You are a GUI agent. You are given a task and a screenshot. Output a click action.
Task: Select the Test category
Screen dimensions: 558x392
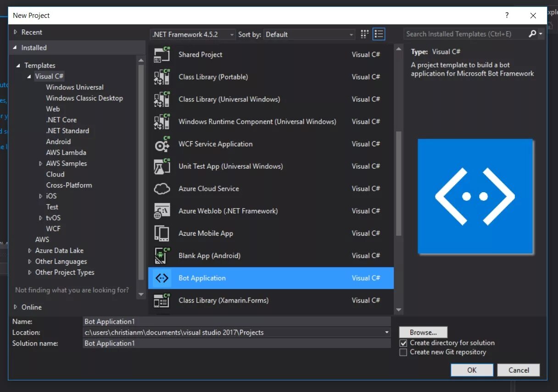(x=52, y=207)
